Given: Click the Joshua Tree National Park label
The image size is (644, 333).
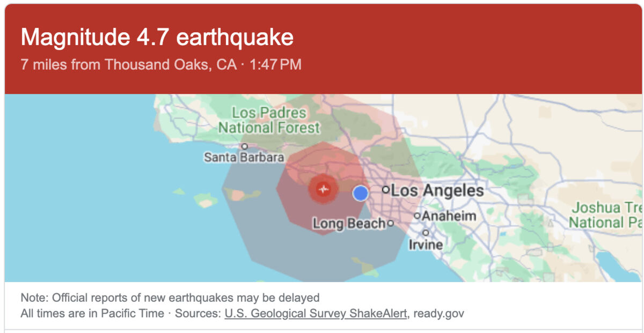Looking at the screenshot, I should click(x=605, y=215).
